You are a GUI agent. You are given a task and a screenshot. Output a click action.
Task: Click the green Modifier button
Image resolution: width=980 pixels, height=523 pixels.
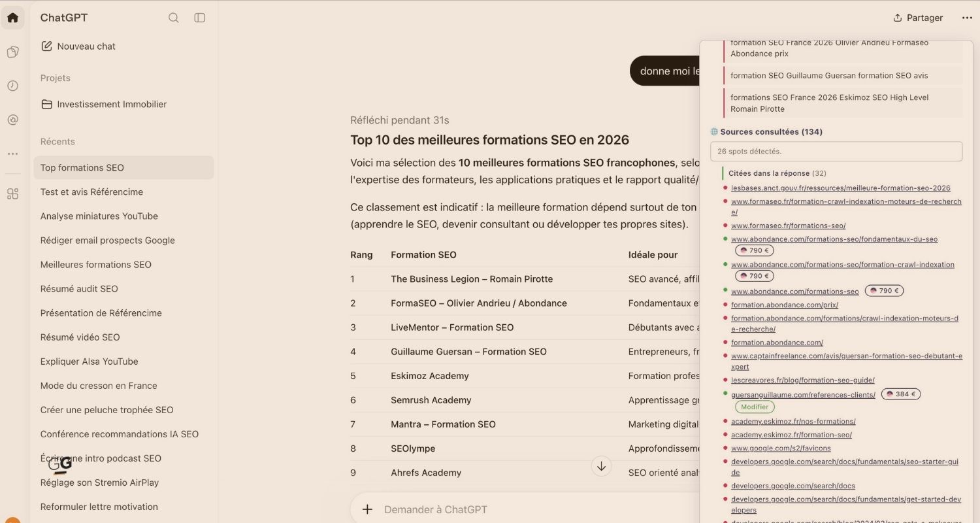point(755,407)
